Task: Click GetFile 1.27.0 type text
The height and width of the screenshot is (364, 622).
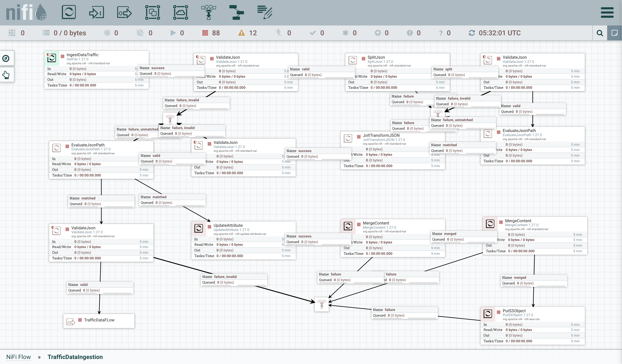Action: 77,59
